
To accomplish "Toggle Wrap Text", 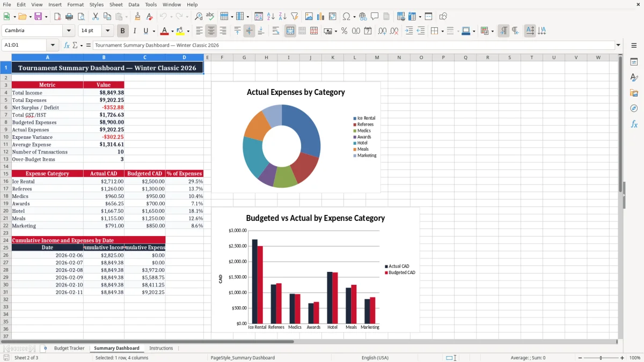I will click(x=276, y=31).
